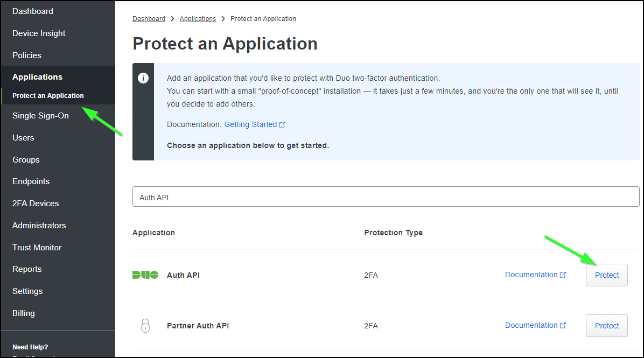This screenshot has width=644, height=358.
Task: Open Dashboard in the sidebar
Action: (x=33, y=11)
